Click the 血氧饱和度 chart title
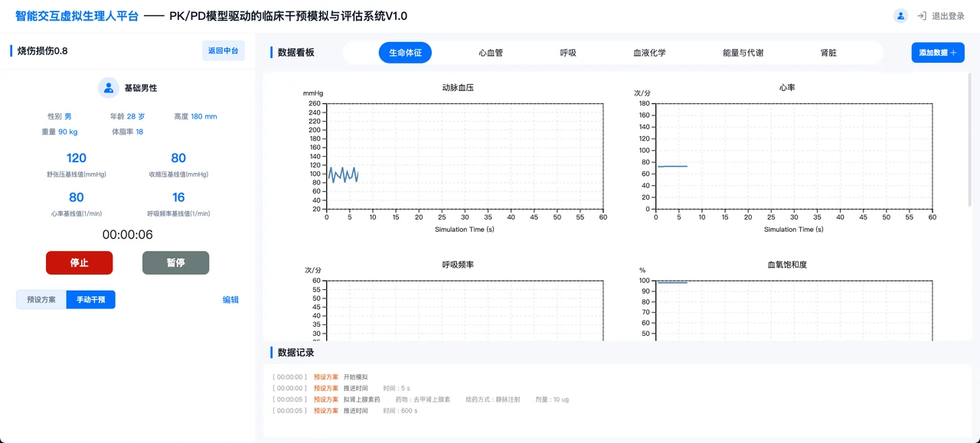The image size is (980, 443). coord(787,265)
